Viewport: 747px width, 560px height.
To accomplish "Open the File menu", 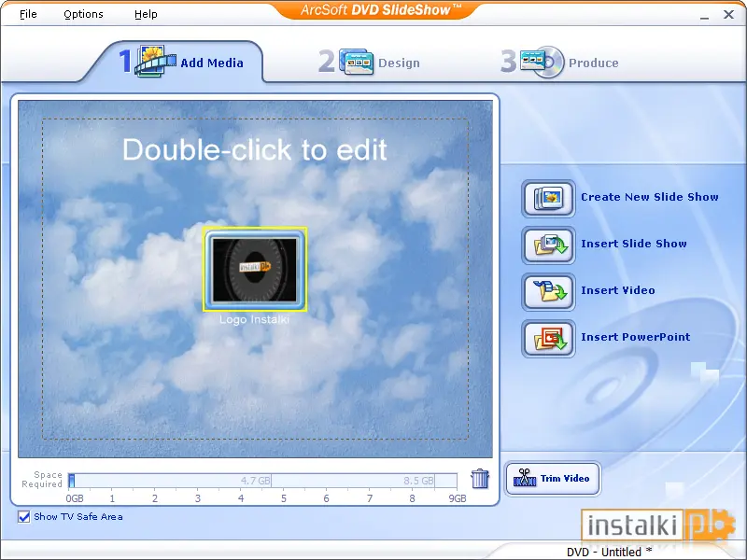I will [x=28, y=14].
